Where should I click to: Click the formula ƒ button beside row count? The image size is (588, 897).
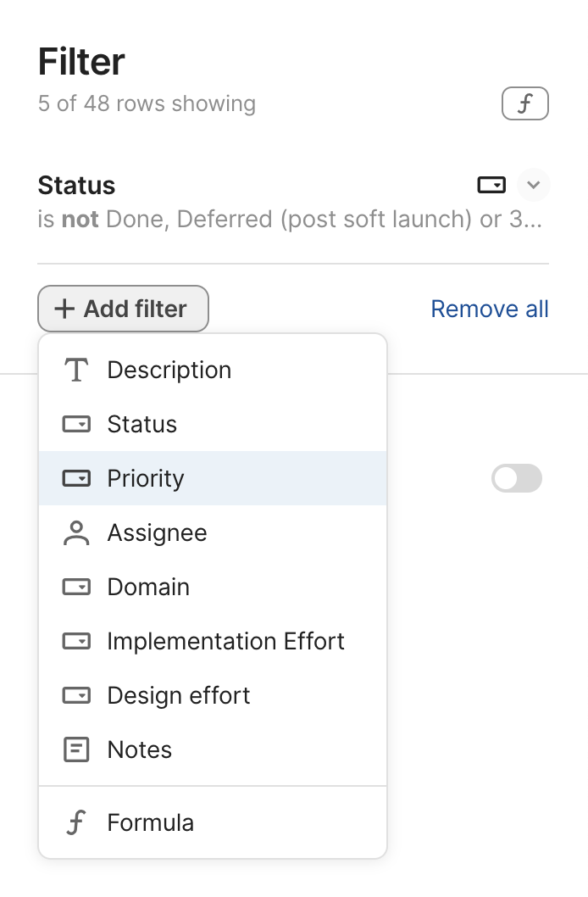pos(525,104)
